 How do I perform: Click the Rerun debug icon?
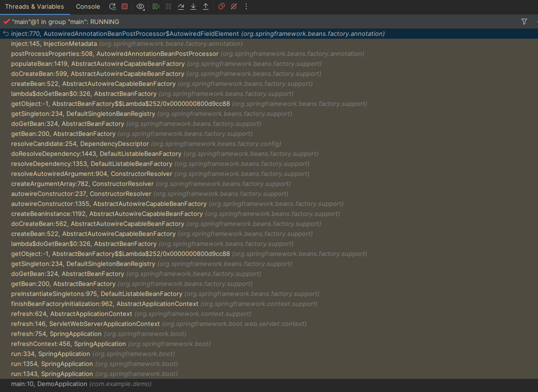click(112, 6)
